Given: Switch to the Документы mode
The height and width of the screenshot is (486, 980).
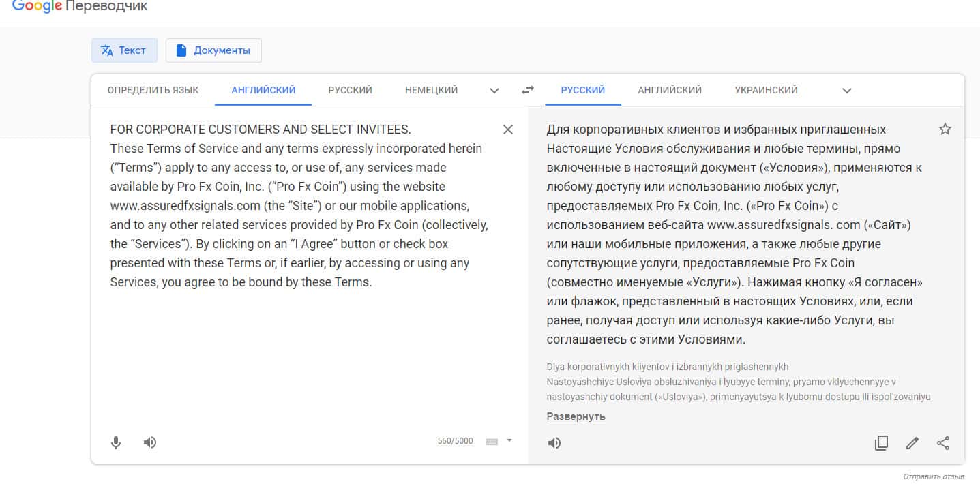Looking at the screenshot, I should (213, 50).
